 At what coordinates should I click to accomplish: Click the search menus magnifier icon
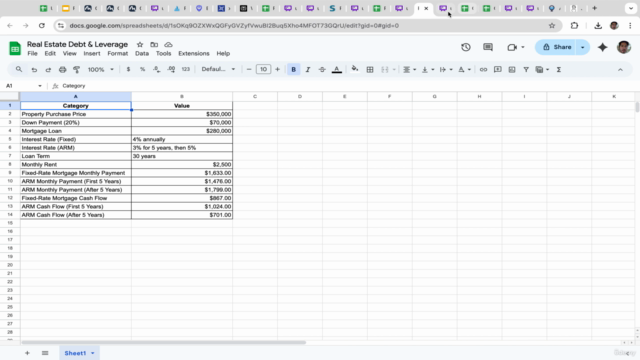tap(19, 69)
